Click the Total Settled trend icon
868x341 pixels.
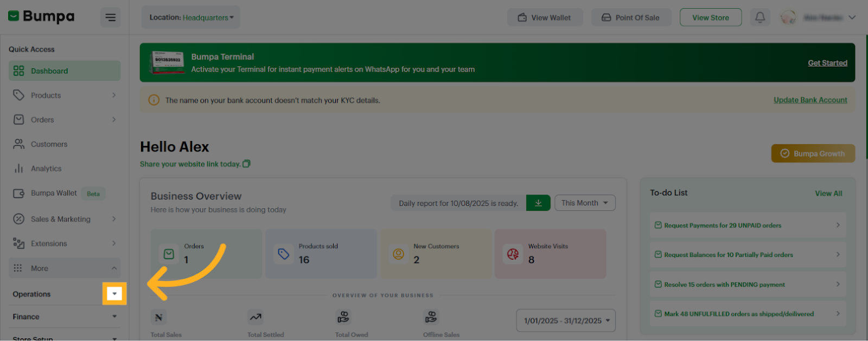[x=256, y=317]
